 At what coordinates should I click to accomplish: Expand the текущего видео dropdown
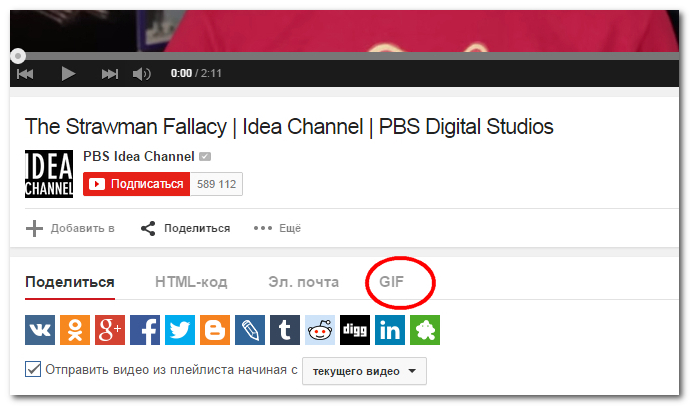pyautogui.click(x=364, y=371)
